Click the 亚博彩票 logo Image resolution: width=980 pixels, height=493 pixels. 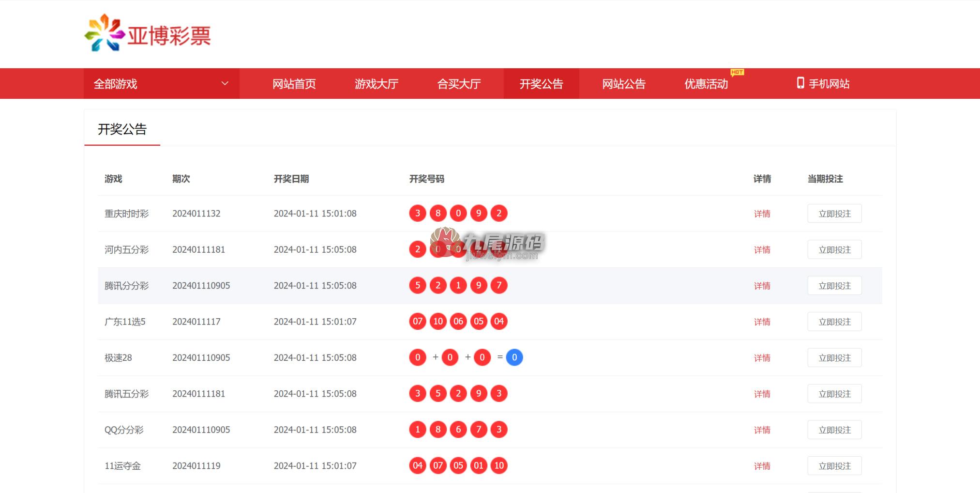tap(148, 33)
